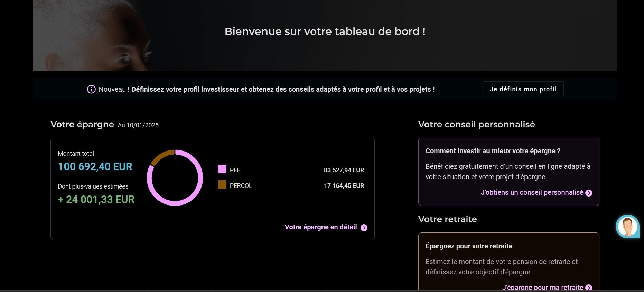
Task: Click the total amount 100 692,40 EUR
Action: coord(95,167)
